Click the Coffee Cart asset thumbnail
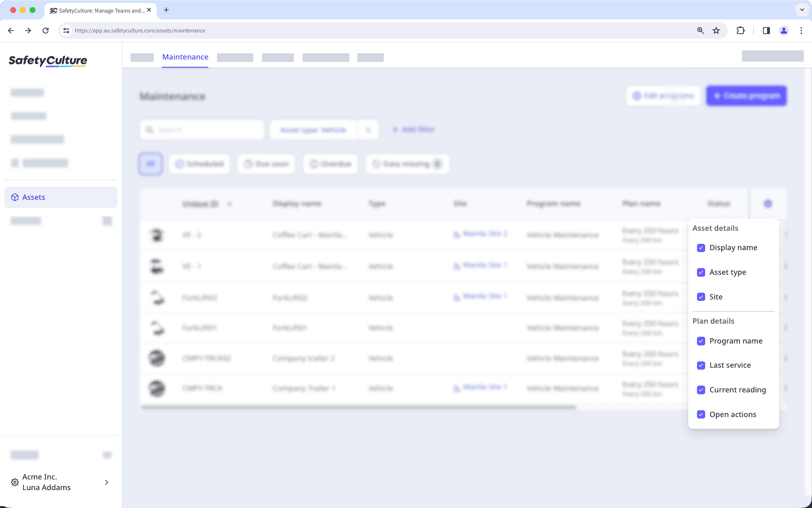 [157, 235]
